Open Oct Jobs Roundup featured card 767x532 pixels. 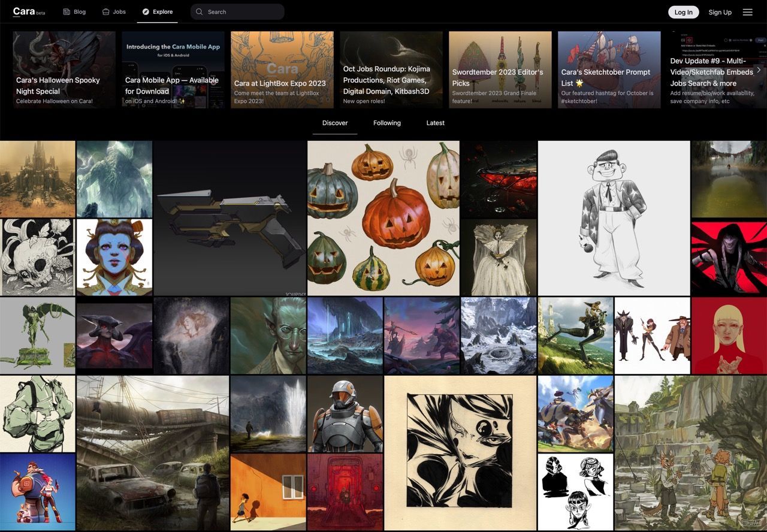[391, 69]
